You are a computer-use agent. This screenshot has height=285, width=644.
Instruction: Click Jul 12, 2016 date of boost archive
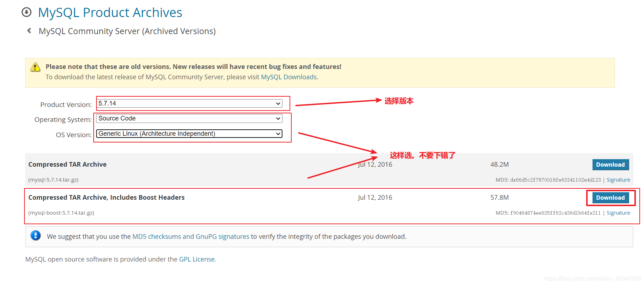375,198
